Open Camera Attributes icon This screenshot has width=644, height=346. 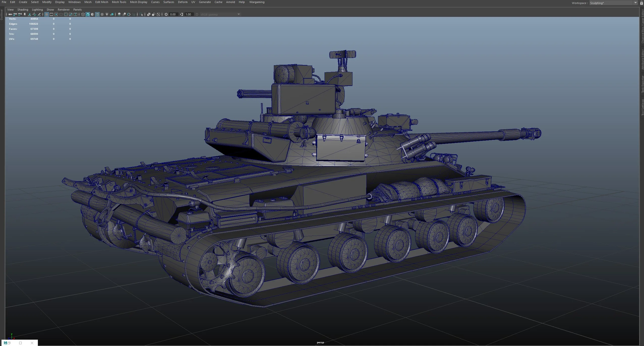click(20, 14)
